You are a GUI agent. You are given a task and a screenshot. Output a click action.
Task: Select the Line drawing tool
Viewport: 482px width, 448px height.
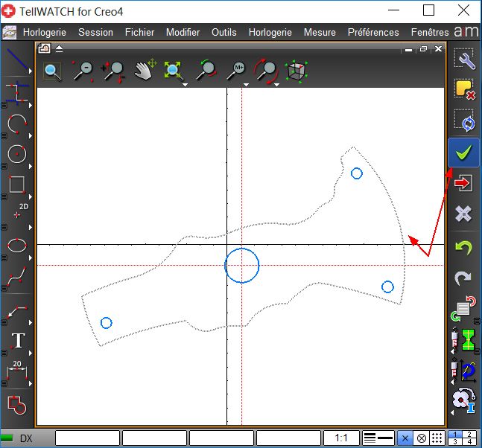click(x=16, y=62)
